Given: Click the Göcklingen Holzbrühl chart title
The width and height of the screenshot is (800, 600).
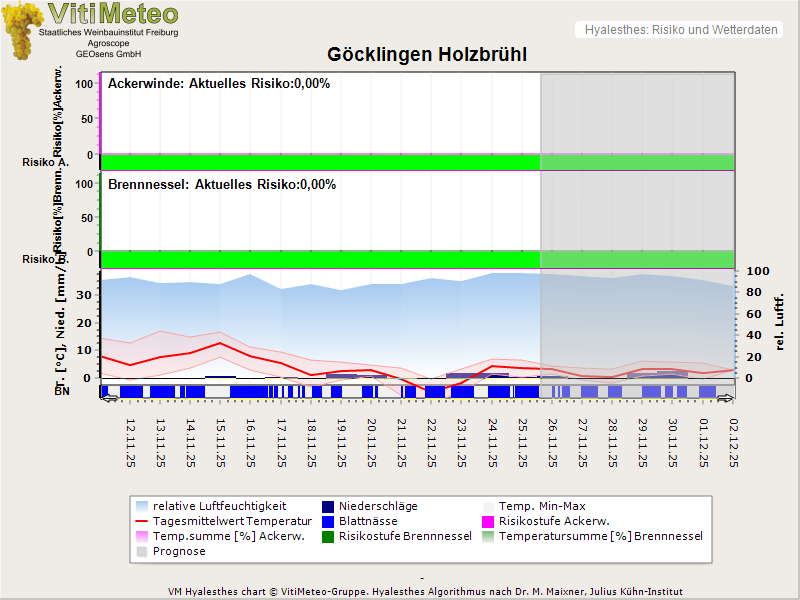Looking at the screenshot, I should click(x=427, y=54).
